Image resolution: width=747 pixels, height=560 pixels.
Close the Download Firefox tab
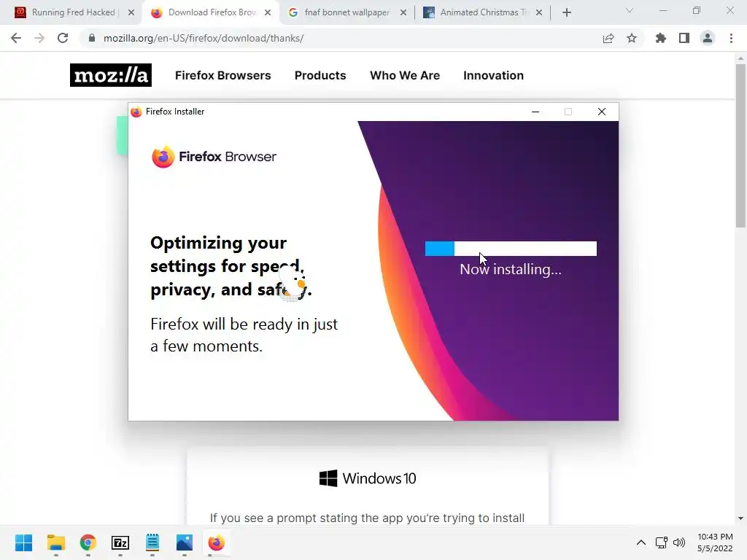[268, 12]
